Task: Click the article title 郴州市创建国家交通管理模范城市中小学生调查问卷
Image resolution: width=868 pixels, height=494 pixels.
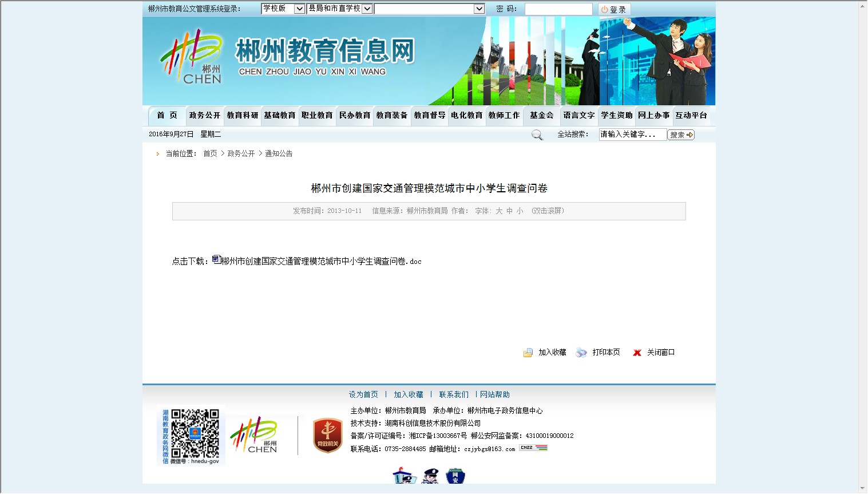Action: tap(429, 188)
